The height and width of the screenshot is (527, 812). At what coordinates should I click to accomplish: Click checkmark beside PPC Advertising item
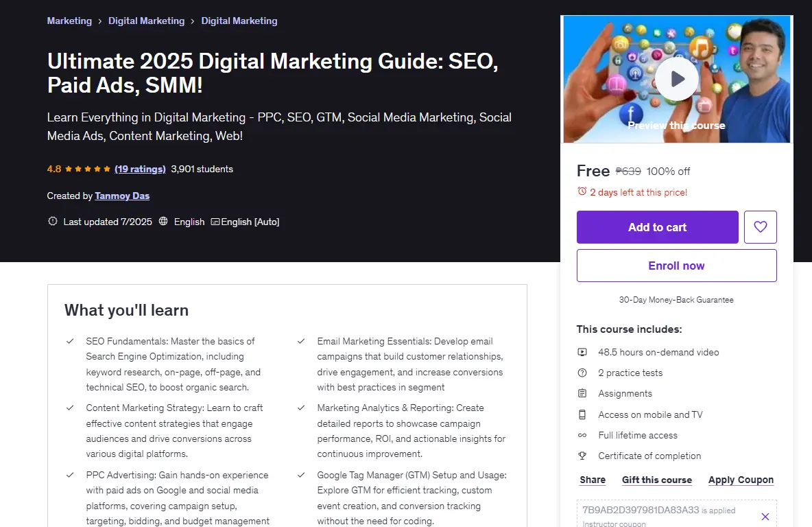(70, 475)
